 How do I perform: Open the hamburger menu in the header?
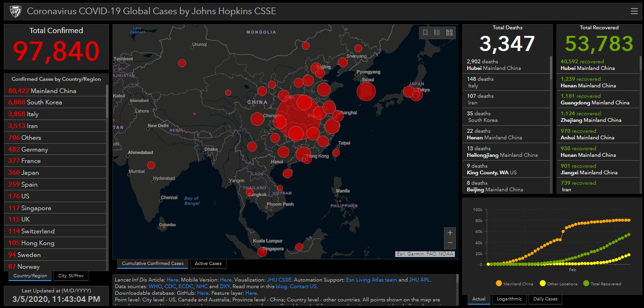click(634, 11)
